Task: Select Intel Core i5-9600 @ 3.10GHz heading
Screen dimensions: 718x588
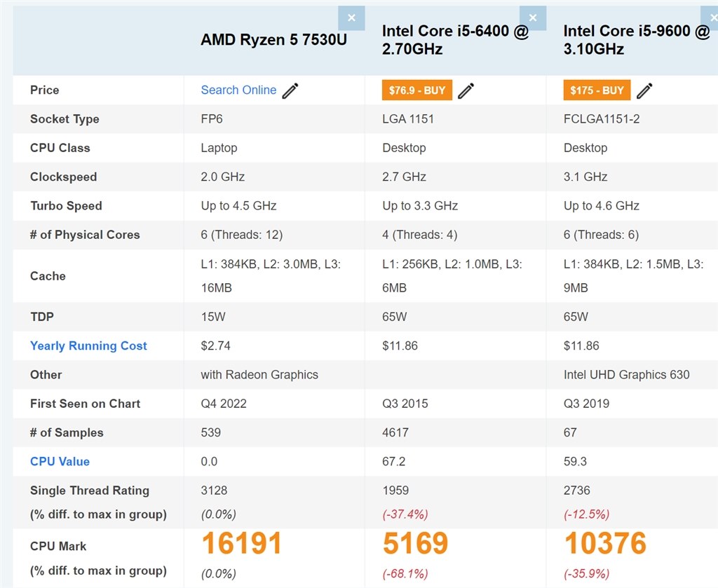Action: pos(637,40)
